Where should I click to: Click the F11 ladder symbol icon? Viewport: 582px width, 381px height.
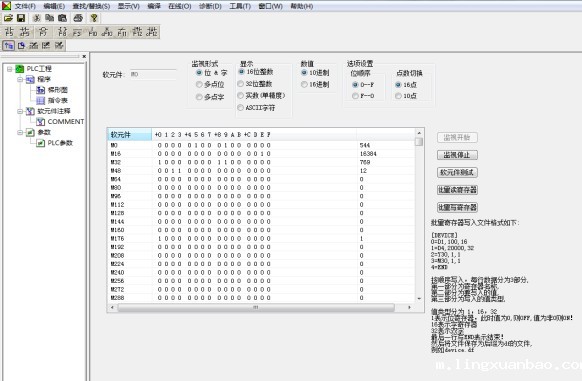[x=122, y=32]
